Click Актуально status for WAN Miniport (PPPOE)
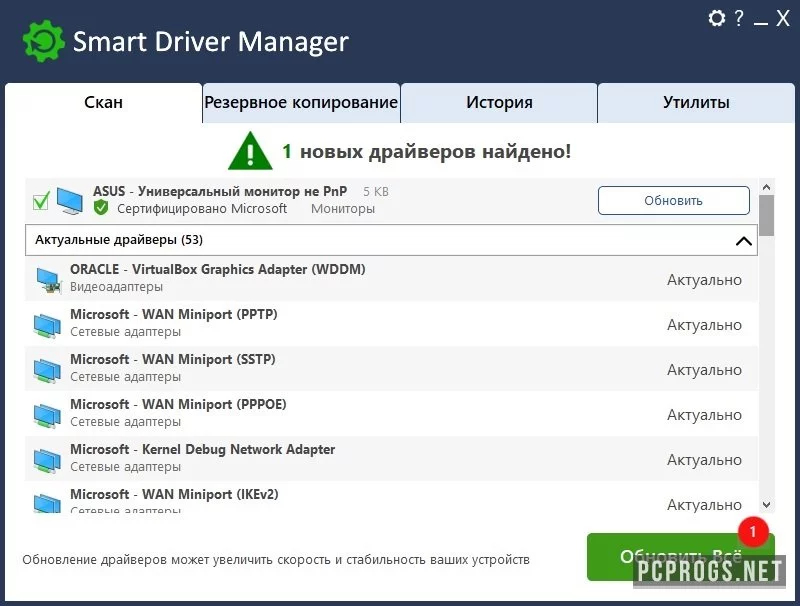 pyautogui.click(x=704, y=415)
